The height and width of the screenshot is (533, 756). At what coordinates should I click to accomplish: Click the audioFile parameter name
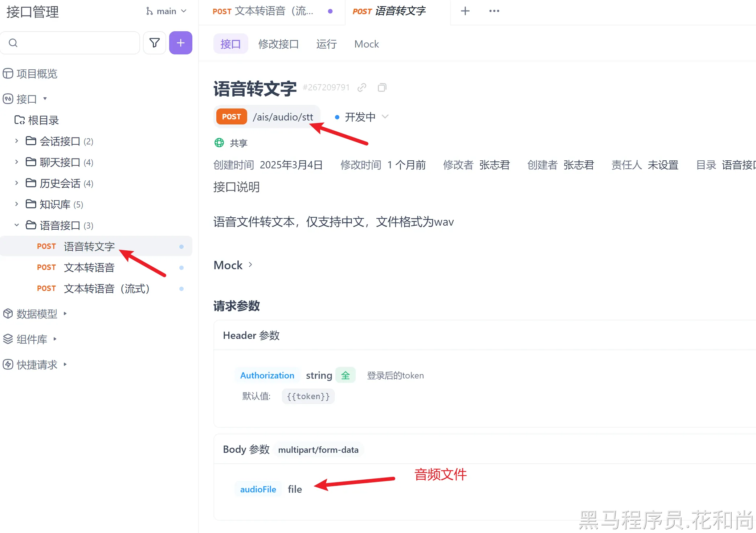[258, 489]
